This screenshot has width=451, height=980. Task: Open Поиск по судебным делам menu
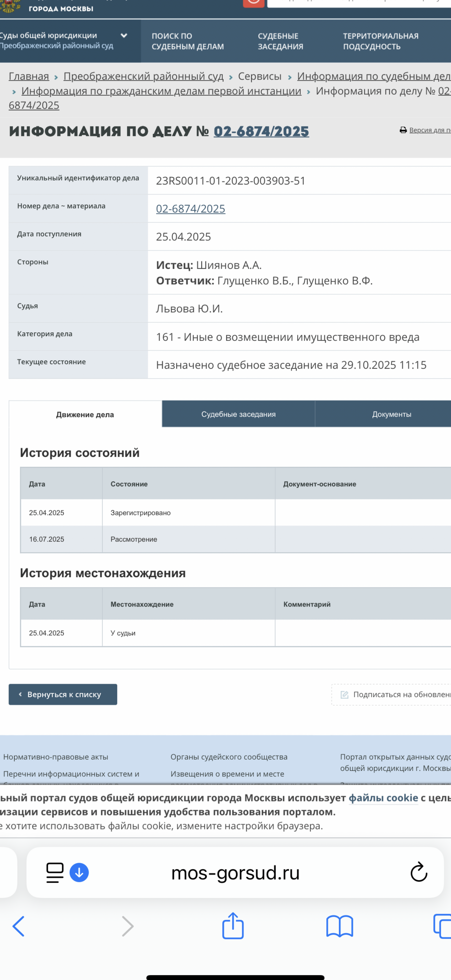coord(188,41)
